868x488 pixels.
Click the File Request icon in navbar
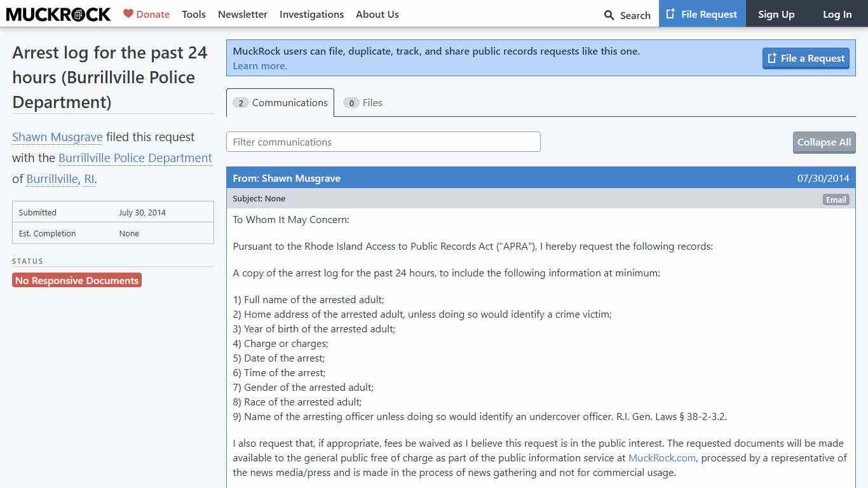(x=670, y=14)
